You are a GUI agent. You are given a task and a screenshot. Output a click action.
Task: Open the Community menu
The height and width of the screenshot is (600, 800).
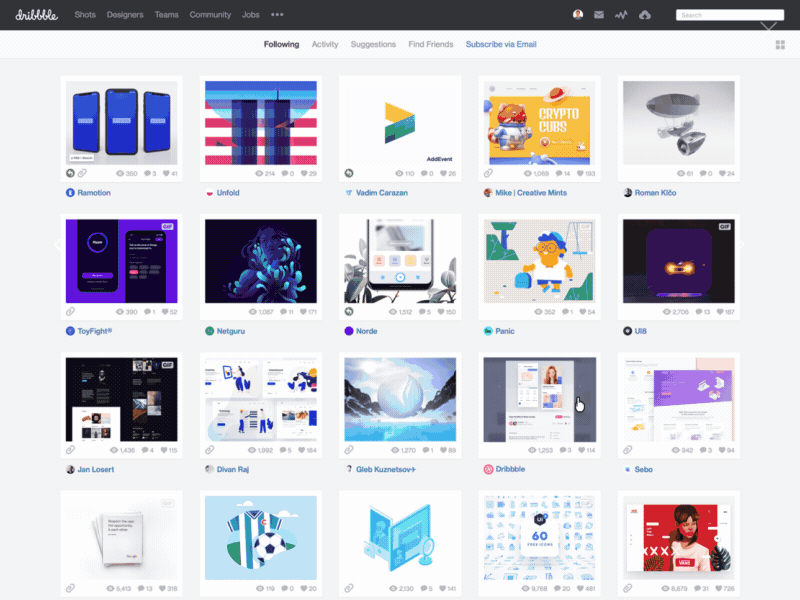pos(210,15)
